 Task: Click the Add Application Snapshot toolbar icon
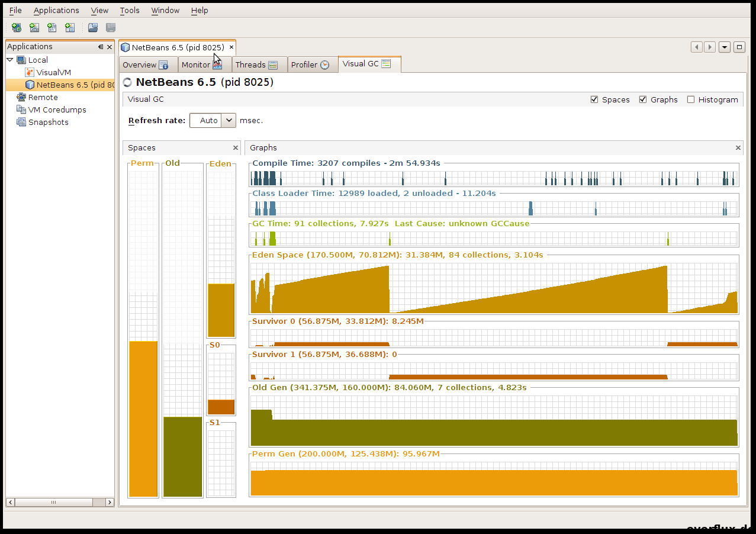(x=70, y=27)
